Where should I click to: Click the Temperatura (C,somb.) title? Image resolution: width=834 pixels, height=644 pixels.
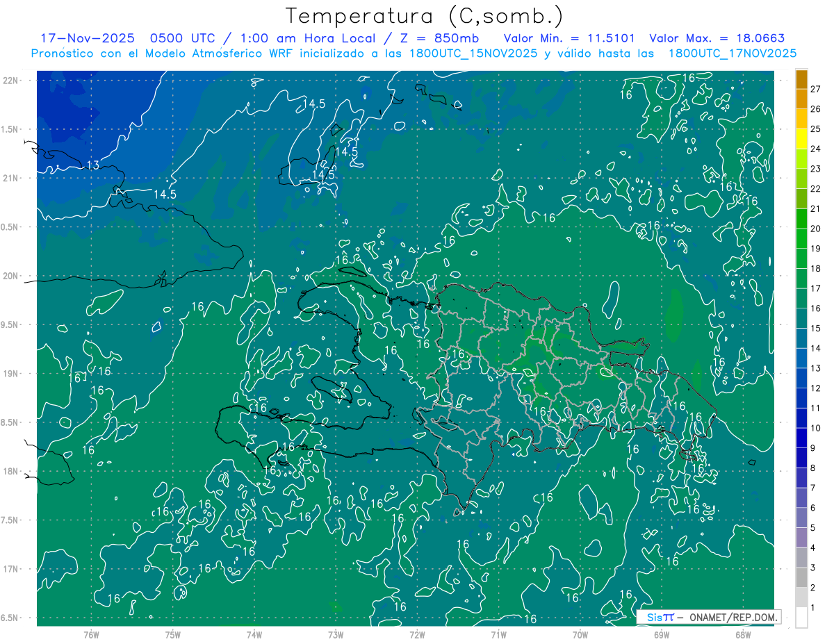tap(425, 16)
